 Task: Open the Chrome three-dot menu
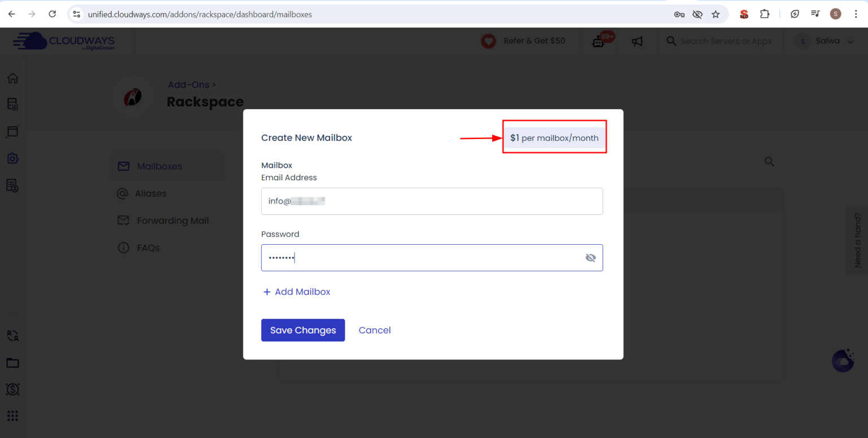(x=856, y=14)
